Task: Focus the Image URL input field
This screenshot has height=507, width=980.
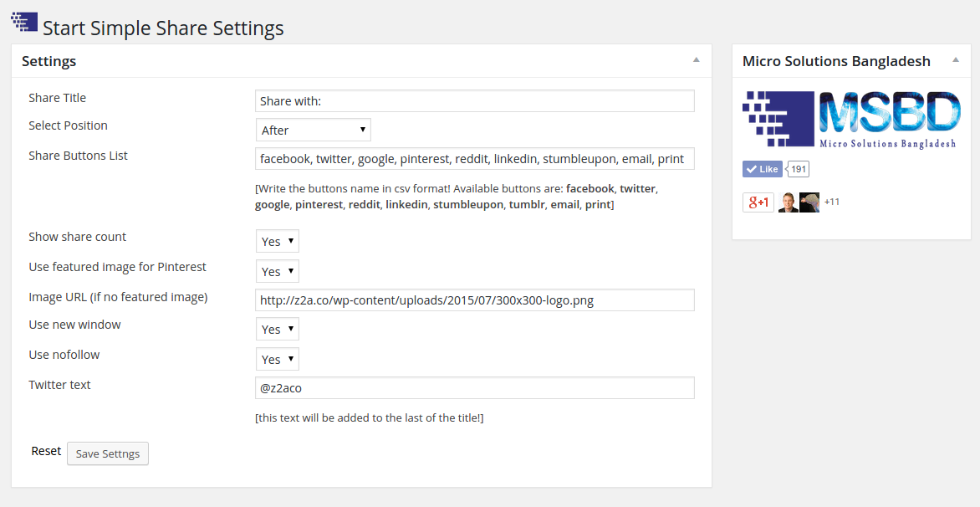Action: pyautogui.click(x=475, y=300)
